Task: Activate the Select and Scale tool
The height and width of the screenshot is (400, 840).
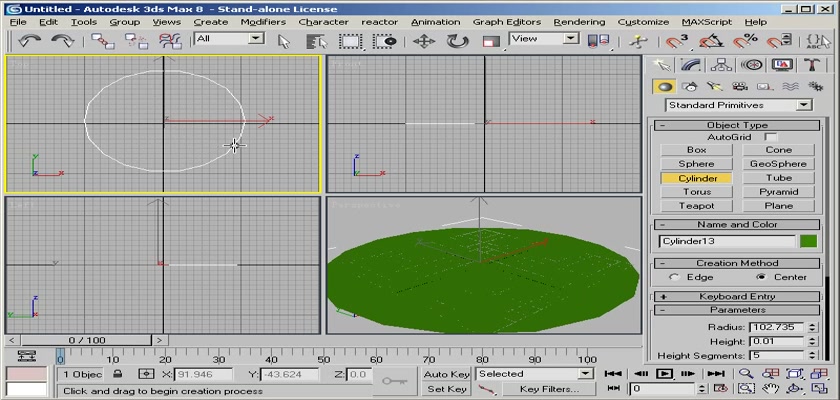Action: 491,41
